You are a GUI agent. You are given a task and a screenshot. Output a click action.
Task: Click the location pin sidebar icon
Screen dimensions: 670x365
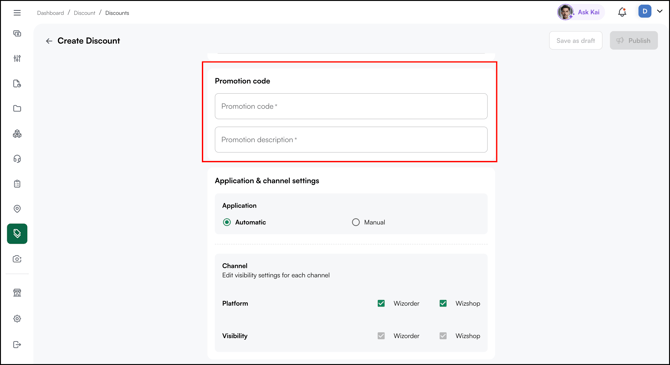pyautogui.click(x=17, y=209)
